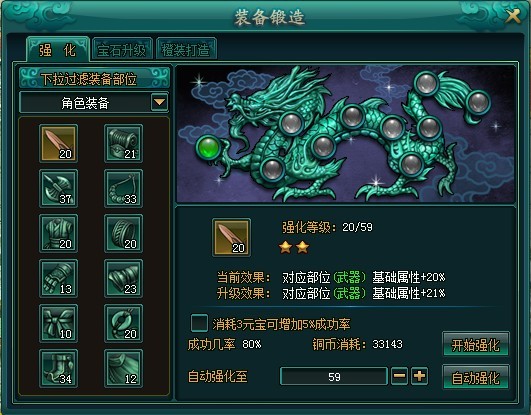The height and width of the screenshot is (415, 531).
Task: Select the necklace equipment icon level 33
Action: [x=123, y=188]
